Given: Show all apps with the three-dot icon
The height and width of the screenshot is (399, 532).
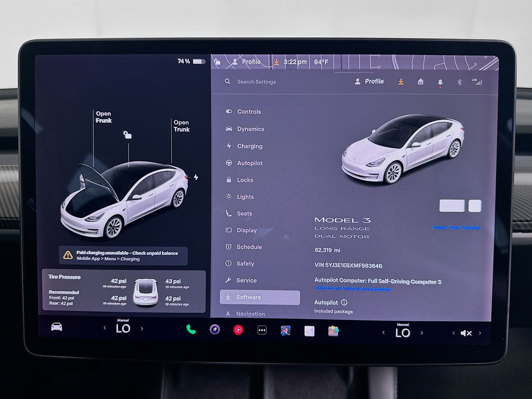Looking at the screenshot, I should (262, 330).
